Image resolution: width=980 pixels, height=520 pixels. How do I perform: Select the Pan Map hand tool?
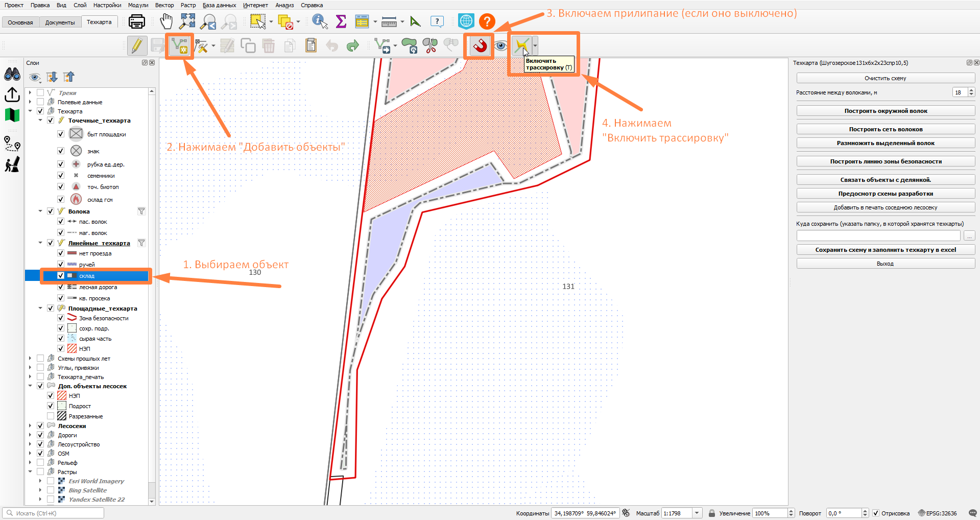[166, 21]
